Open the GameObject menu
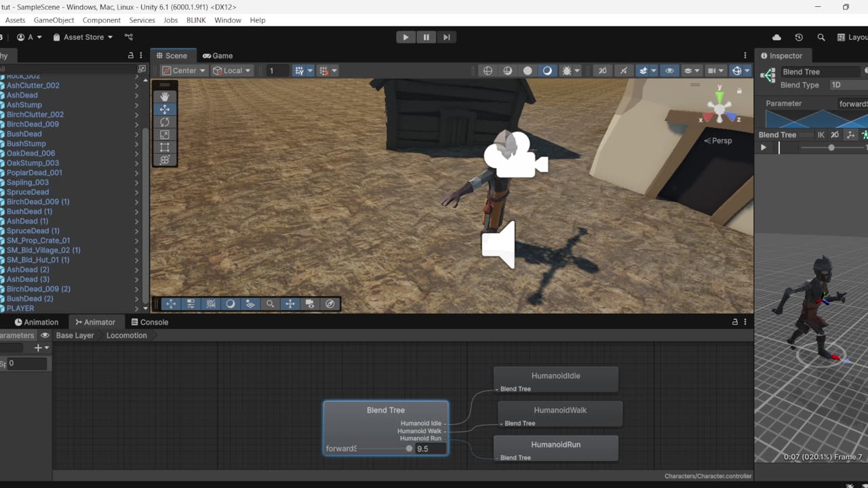This screenshot has width=868, height=488. [54, 20]
